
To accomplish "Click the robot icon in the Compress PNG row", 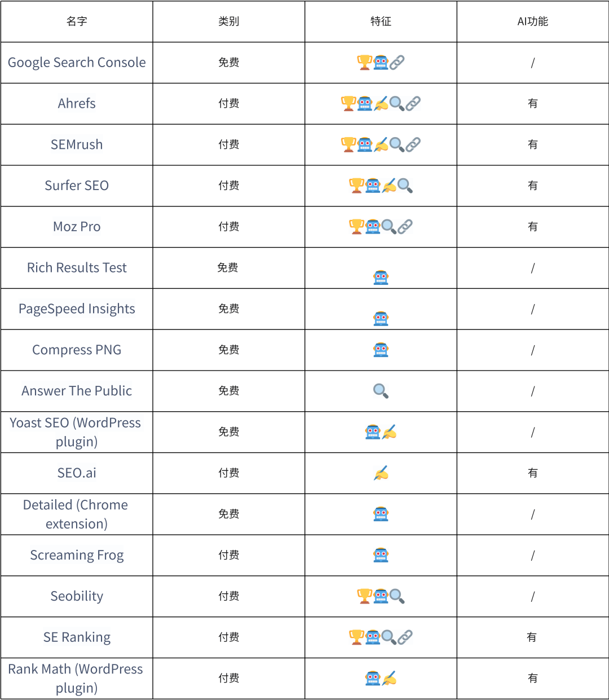I will (x=381, y=350).
